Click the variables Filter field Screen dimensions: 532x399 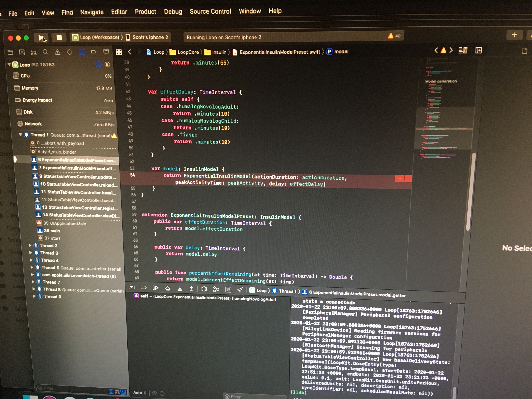pyautogui.click(x=255, y=396)
